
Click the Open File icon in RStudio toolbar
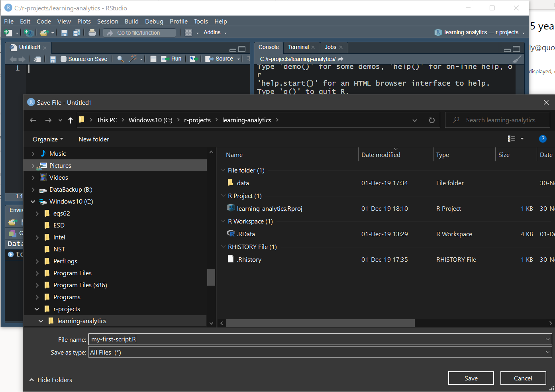click(x=44, y=33)
